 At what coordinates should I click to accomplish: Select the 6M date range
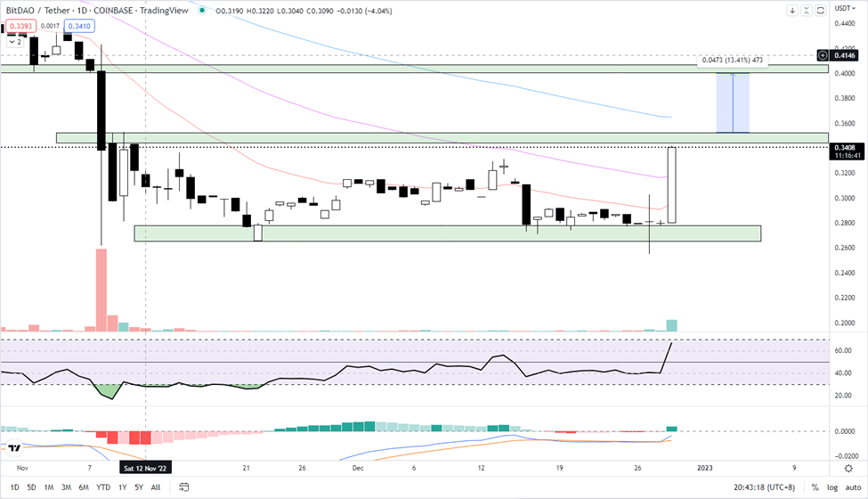84,487
